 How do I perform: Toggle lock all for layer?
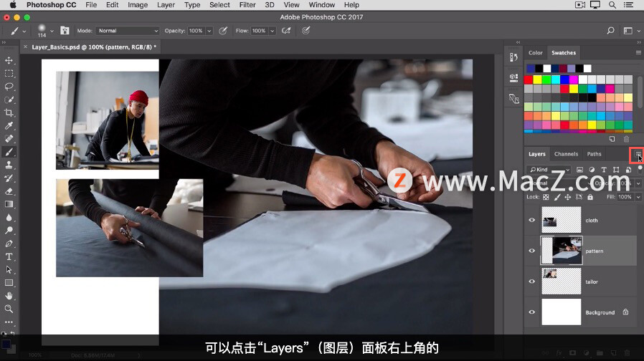tap(590, 197)
